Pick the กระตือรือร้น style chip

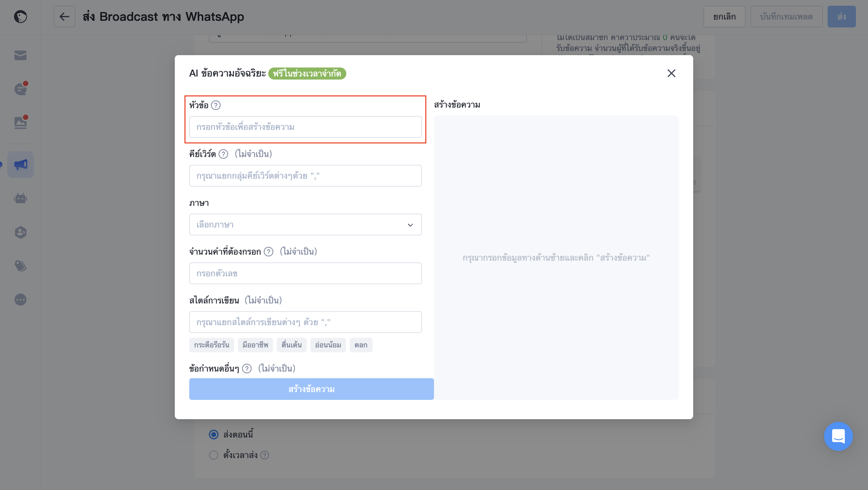point(212,345)
